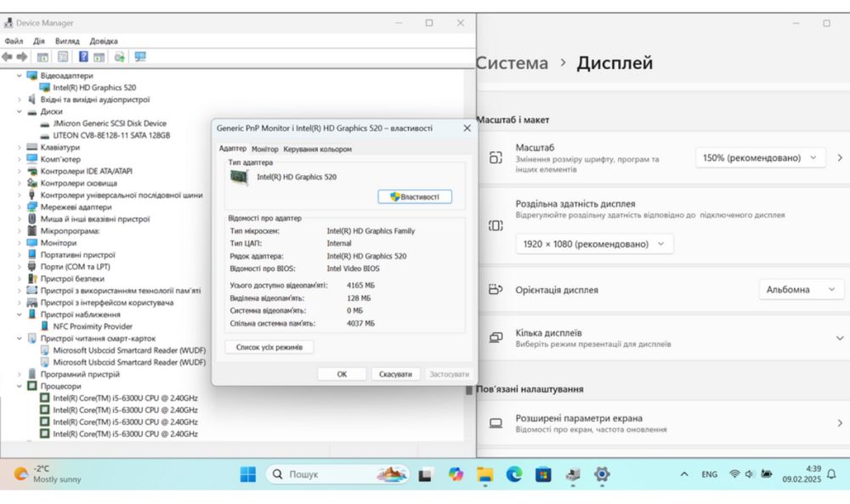Viewport: 850px width, 504px height.
Task: Open Microsoft Store from the taskbar
Action: tap(543, 475)
